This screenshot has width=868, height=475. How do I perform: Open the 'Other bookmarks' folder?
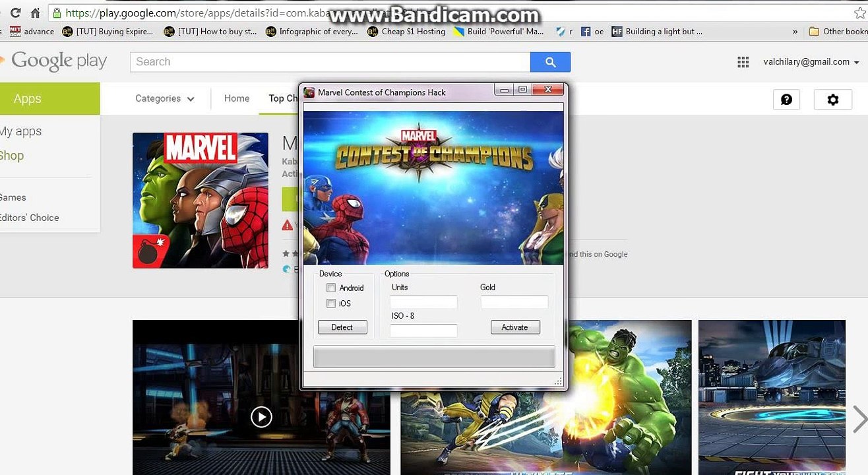(838, 31)
